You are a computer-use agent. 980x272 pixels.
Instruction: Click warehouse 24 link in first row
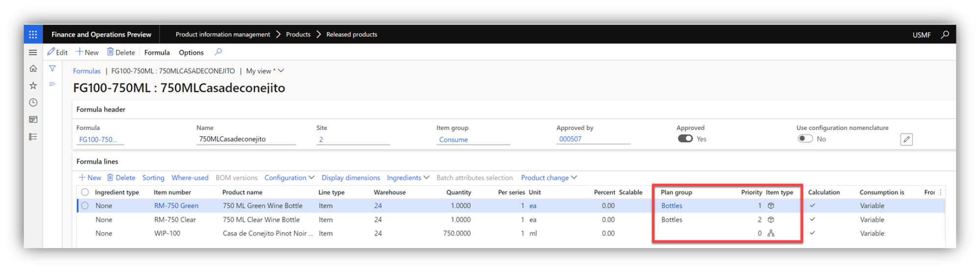[378, 206]
